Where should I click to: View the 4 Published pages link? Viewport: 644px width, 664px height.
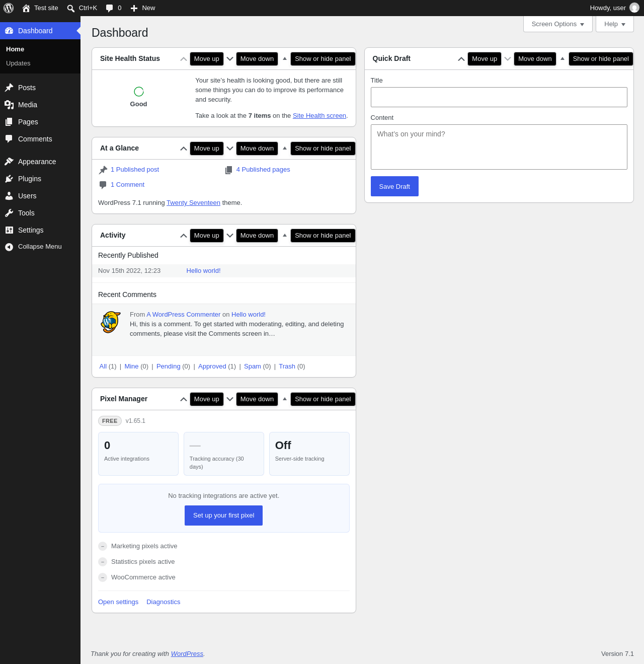[263, 170]
